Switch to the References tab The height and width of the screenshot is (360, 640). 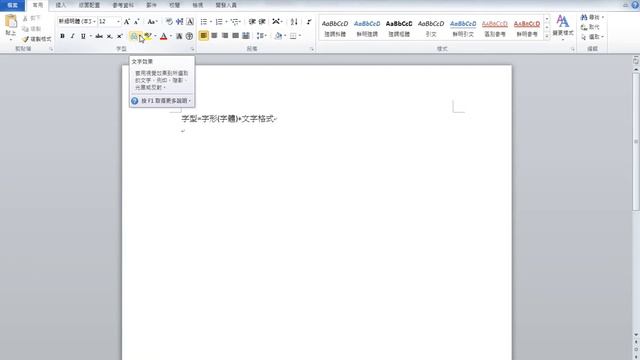click(123, 5)
